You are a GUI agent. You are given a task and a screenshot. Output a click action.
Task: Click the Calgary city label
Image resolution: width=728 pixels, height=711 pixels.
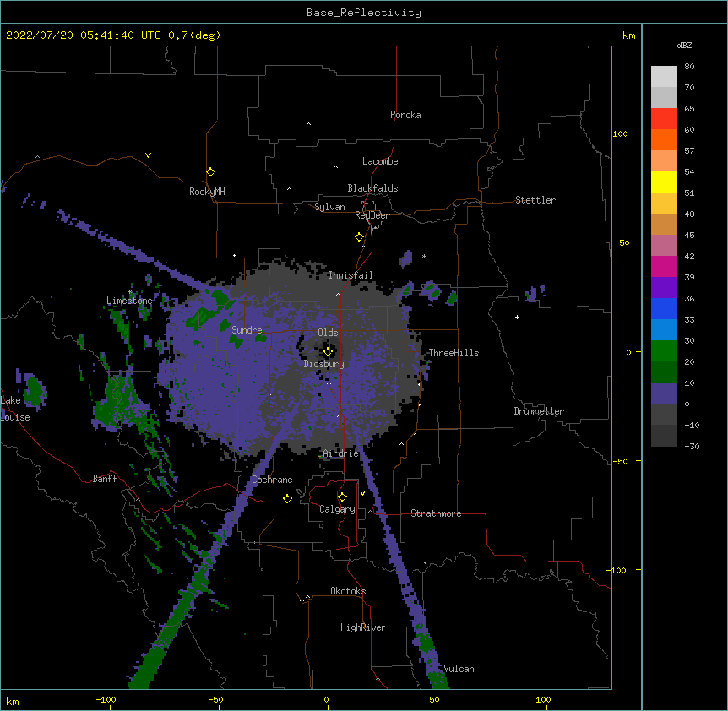point(337,509)
